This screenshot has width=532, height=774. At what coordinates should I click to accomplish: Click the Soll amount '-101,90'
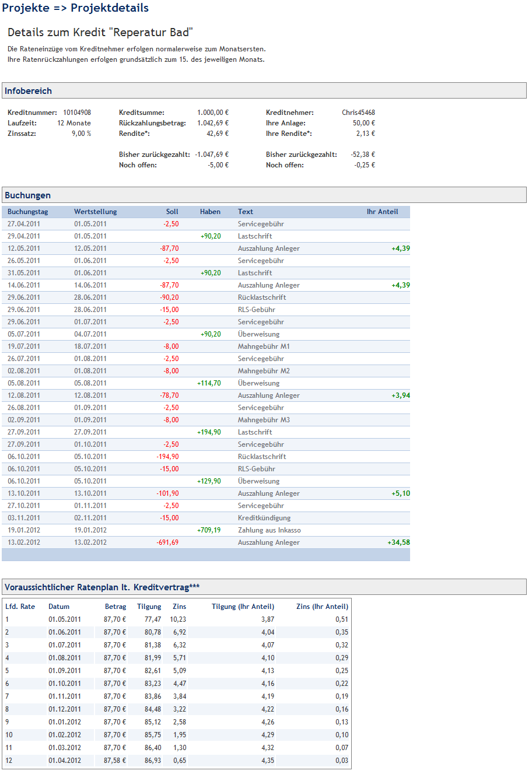[x=167, y=493]
